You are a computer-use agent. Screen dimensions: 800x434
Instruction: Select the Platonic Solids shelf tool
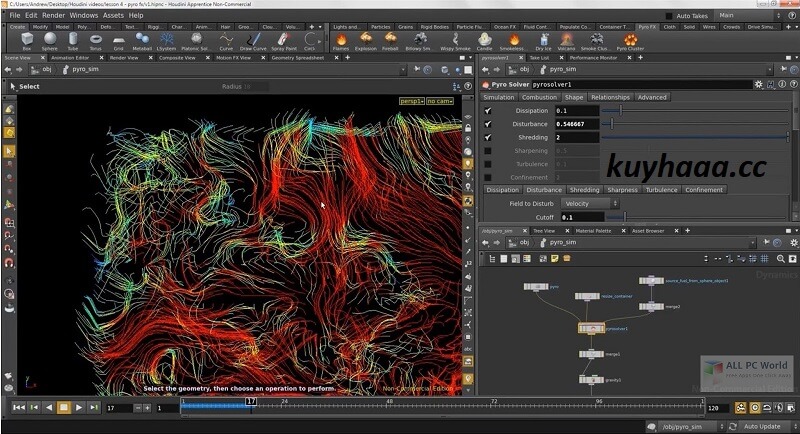(195, 41)
